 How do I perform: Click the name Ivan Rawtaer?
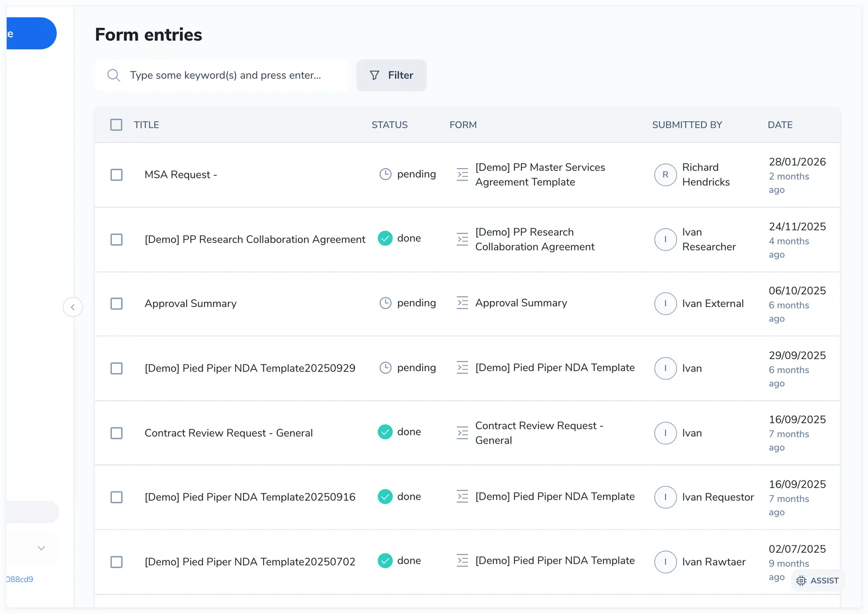(x=714, y=562)
